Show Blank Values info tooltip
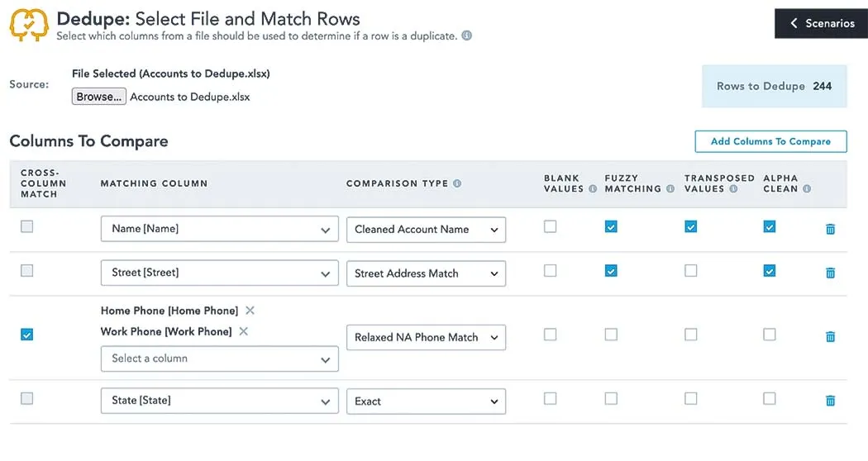Screen dimensions: 868x461 pos(593,188)
